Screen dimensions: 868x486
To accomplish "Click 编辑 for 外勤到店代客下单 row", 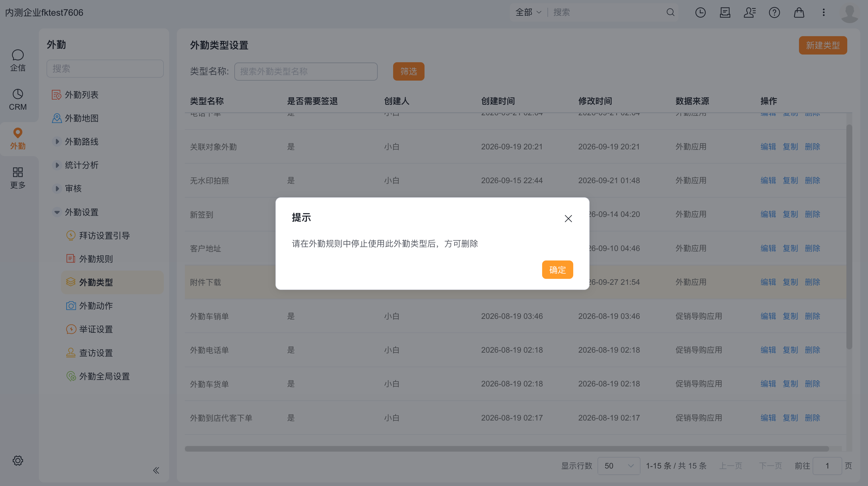I will pos(768,418).
